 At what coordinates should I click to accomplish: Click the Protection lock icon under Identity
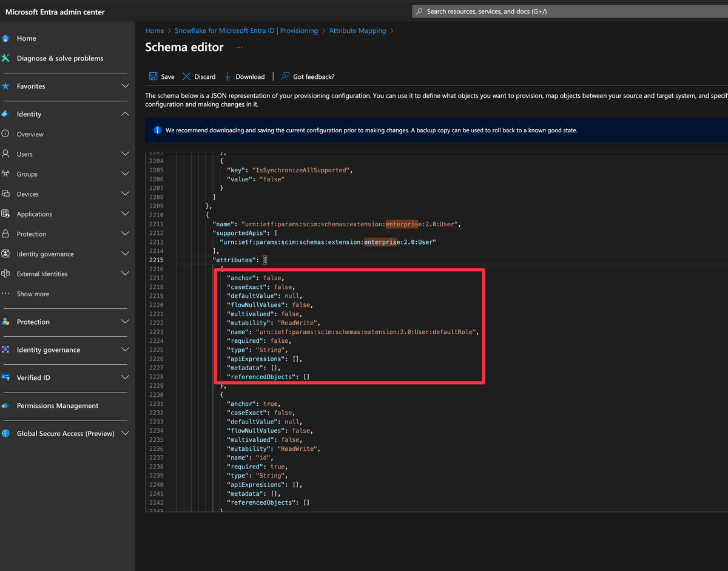[x=5, y=234]
